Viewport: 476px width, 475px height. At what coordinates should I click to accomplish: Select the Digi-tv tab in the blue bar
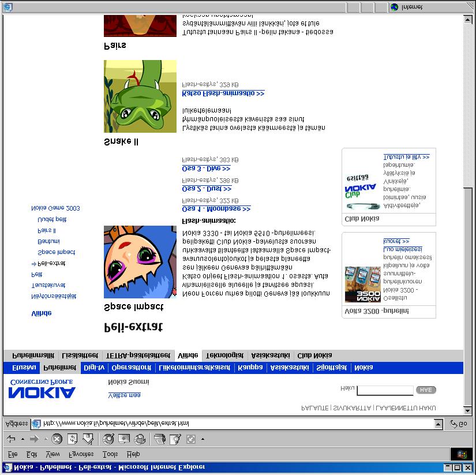point(94,368)
